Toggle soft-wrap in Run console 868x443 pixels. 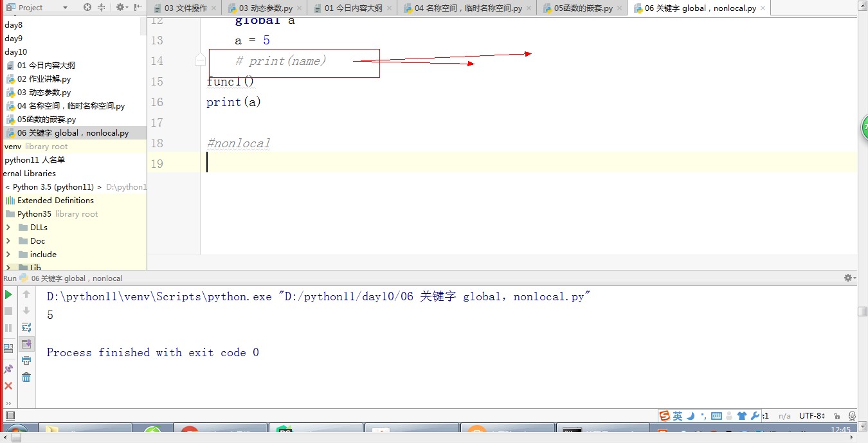pyautogui.click(x=26, y=327)
